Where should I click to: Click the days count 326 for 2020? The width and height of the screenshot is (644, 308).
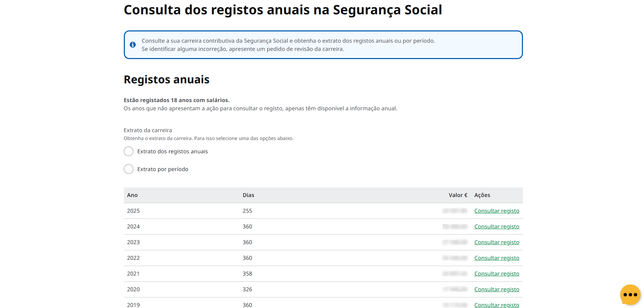(248, 289)
